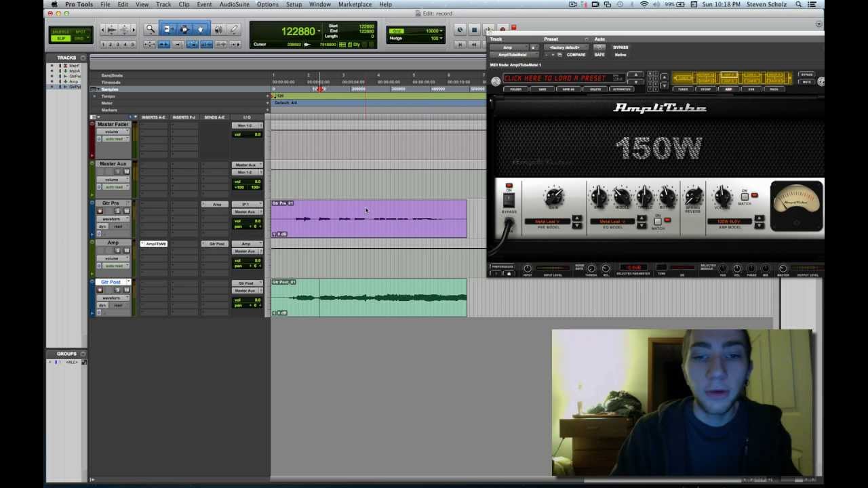Open the Grid value dropdown
868x488 pixels.
(x=441, y=31)
